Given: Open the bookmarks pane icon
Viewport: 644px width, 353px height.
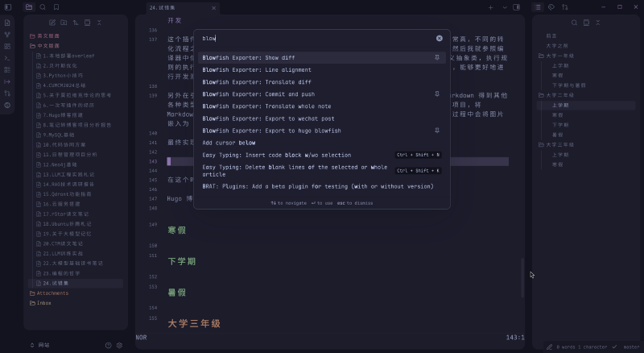Looking at the screenshot, I should [56, 7].
